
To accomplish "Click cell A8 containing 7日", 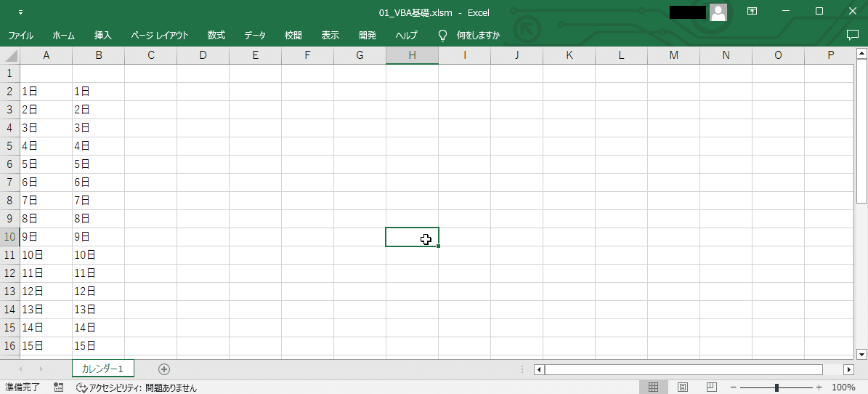I will (46, 201).
